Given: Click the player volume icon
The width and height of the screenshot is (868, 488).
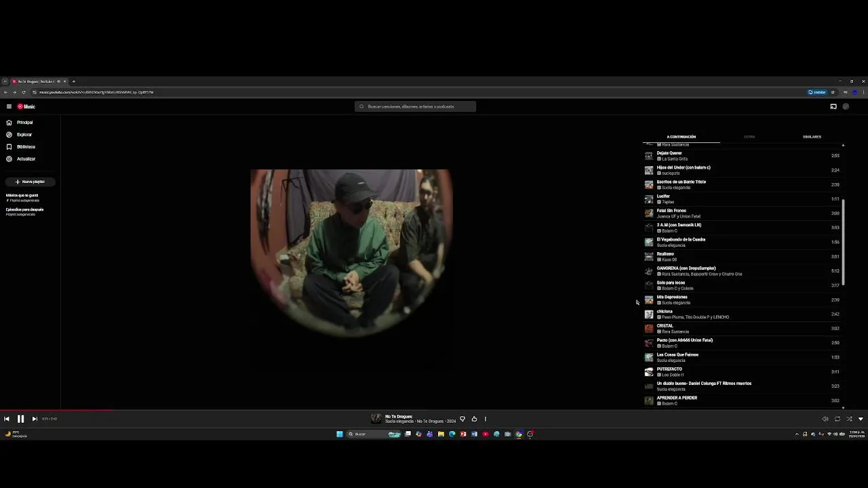Looking at the screenshot, I should (x=825, y=419).
